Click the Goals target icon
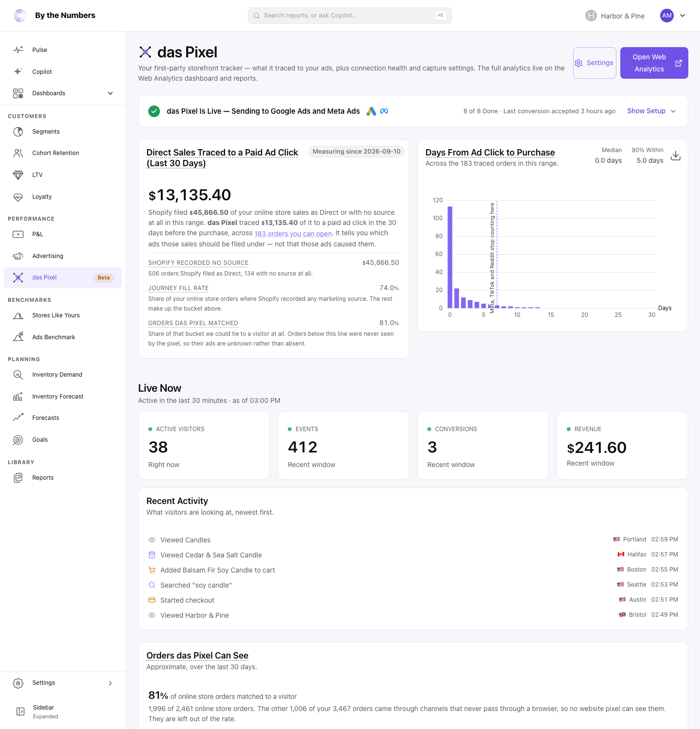The image size is (700, 729). (x=18, y=440)
